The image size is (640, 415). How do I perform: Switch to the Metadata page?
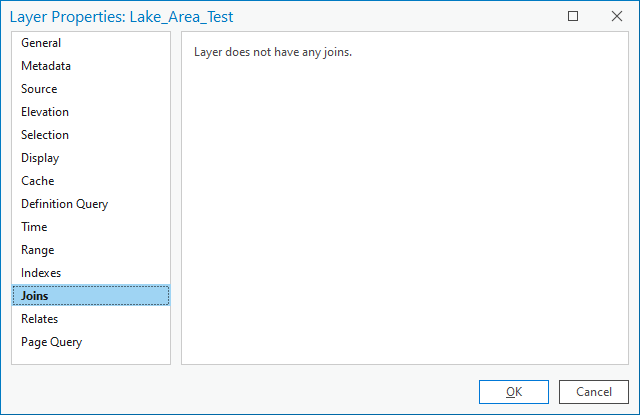click(x=46, y=66)
